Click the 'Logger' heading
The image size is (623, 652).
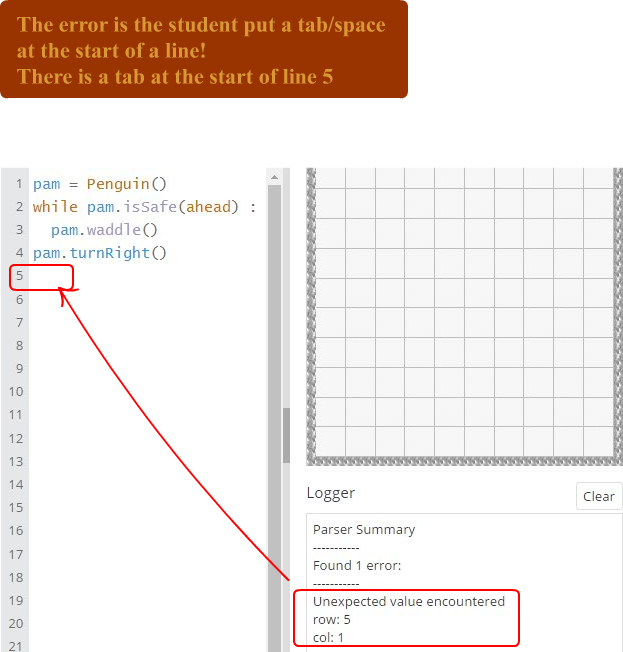(x=331, y=493)
